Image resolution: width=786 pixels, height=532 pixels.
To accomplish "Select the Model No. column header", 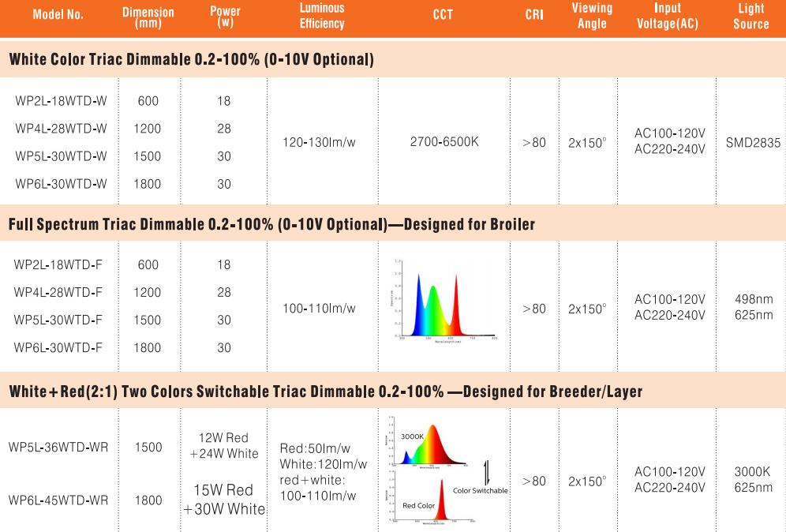I will pyautogui.click(x=58, y=14).
